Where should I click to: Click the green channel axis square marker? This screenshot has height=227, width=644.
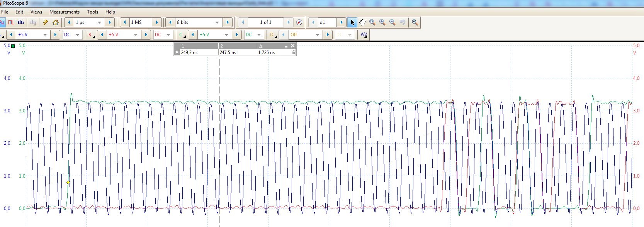(13, 46)
